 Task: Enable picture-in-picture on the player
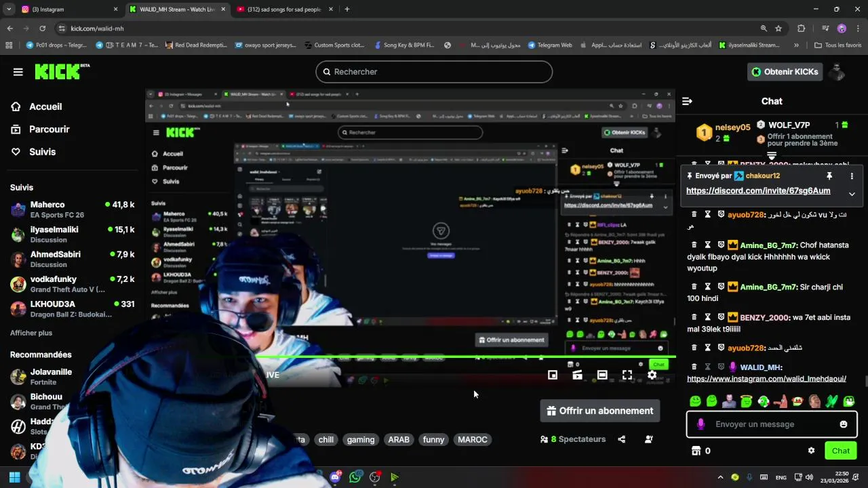(553, 375)
